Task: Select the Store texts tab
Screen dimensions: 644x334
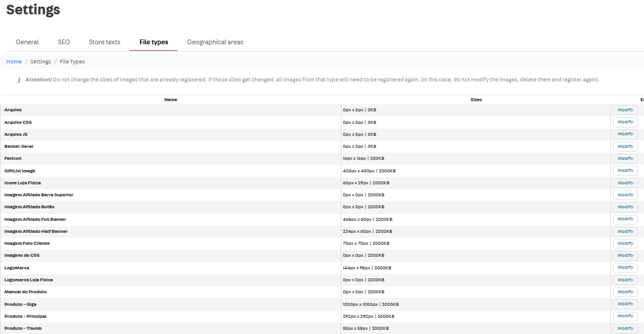Action: pos(105,42)
